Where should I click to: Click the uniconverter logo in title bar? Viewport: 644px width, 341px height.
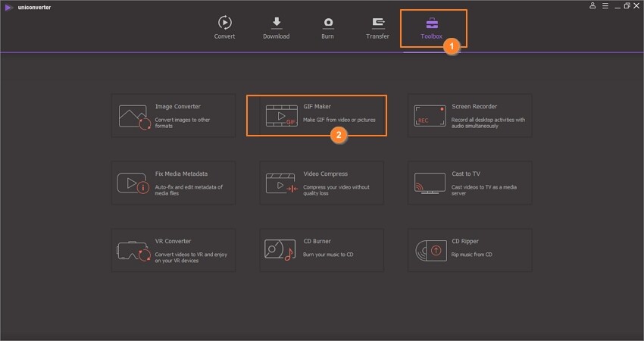click(x=8, y=6)
